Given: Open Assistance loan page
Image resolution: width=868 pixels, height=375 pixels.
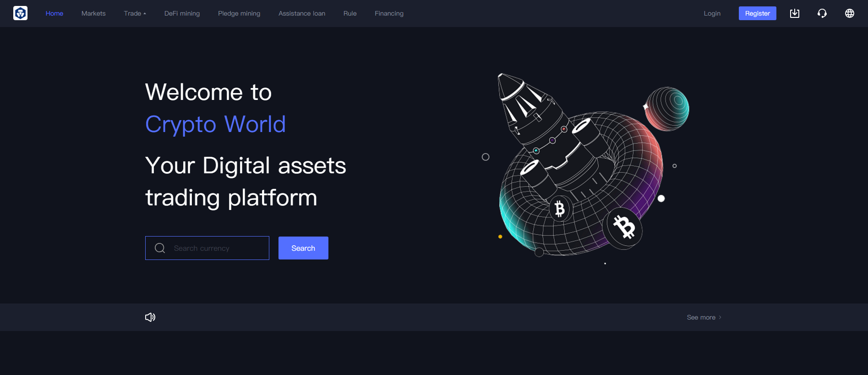Looking at the screenshot, I should (x=302, y=13).
